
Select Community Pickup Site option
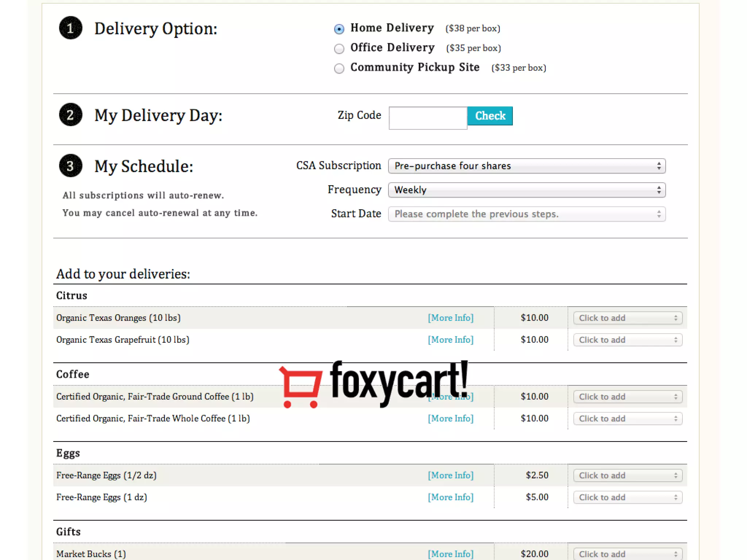(x=339, y=68)
